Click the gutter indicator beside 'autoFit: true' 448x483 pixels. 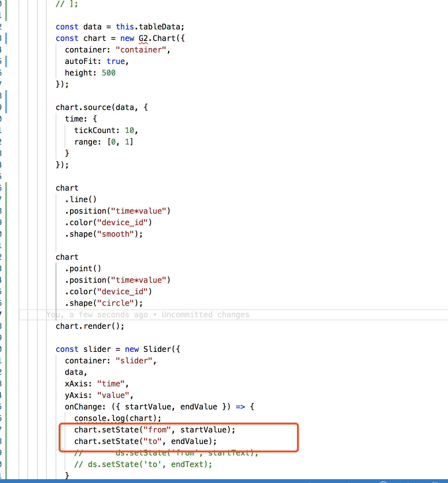(x=6, y=61)
